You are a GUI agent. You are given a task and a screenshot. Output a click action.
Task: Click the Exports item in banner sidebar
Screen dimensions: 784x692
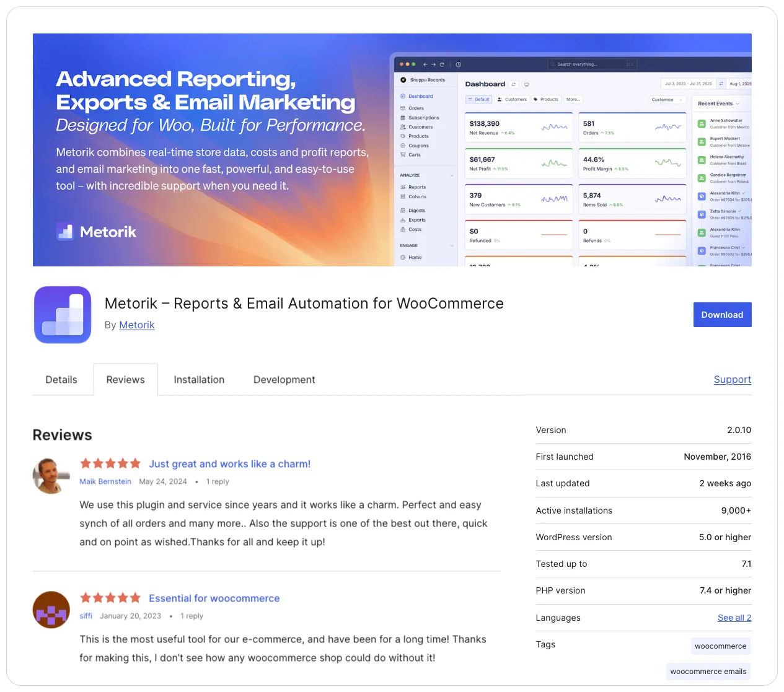click(x=413, y=220)
